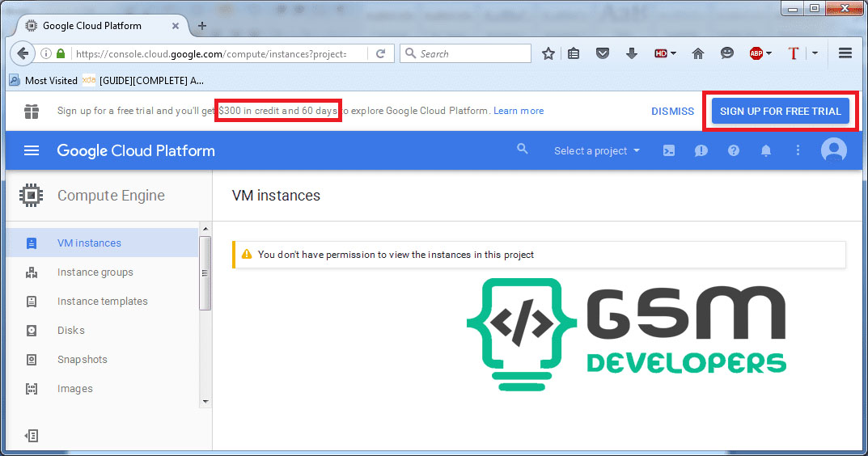
Task: Click the Compute Engine heading text
Action: coord(111,196)
